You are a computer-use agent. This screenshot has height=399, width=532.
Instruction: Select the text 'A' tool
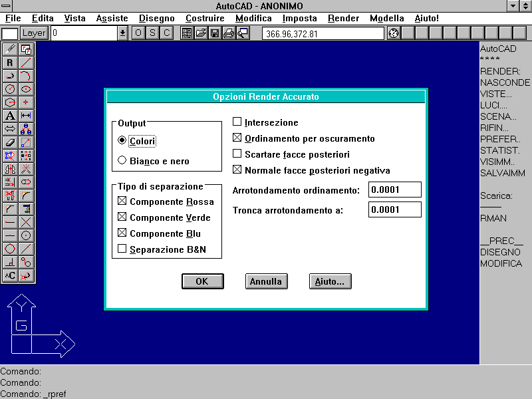click(10, 116)
